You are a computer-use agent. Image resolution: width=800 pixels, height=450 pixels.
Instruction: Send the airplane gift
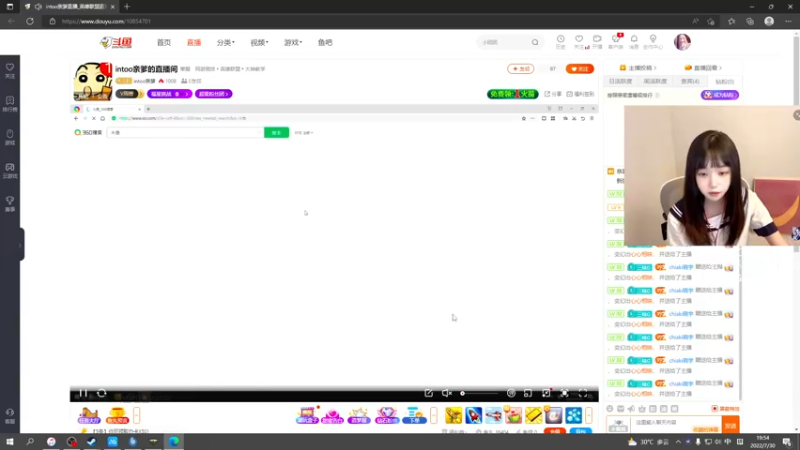493,415
